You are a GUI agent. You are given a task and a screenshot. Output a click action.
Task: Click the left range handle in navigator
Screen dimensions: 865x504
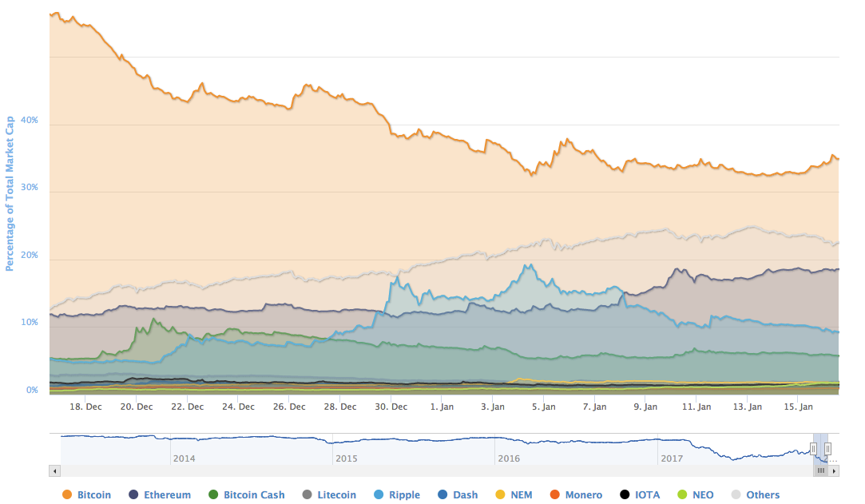pyautogui.click(x=814, y=449)
